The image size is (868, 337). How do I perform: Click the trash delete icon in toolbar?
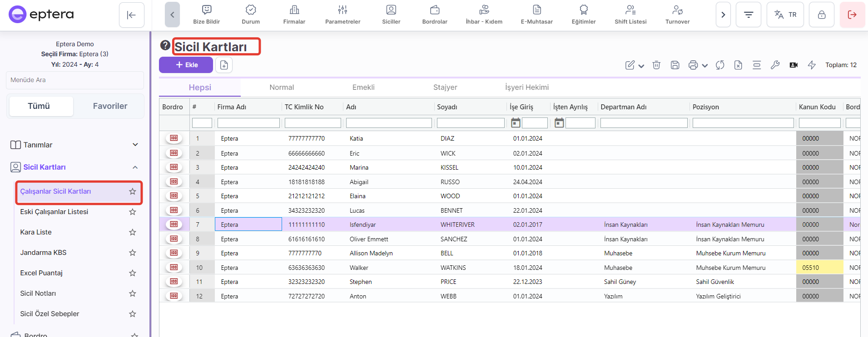(x=656, y=65)
